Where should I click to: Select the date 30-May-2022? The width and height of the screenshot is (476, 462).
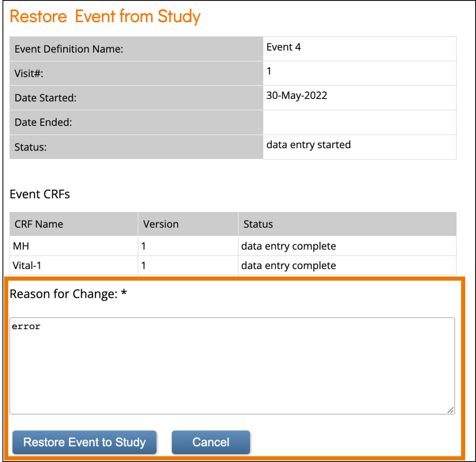pos(297,95)
